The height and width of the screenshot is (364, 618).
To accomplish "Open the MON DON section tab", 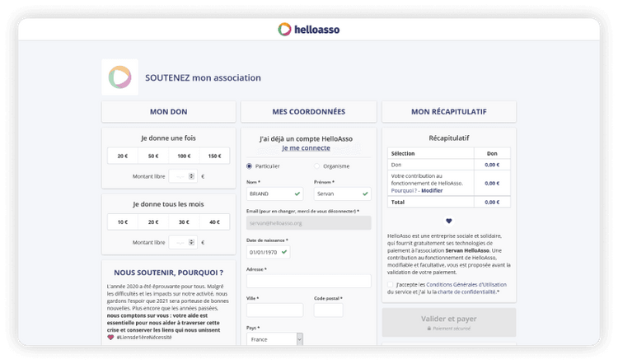I will click(169, 111).
